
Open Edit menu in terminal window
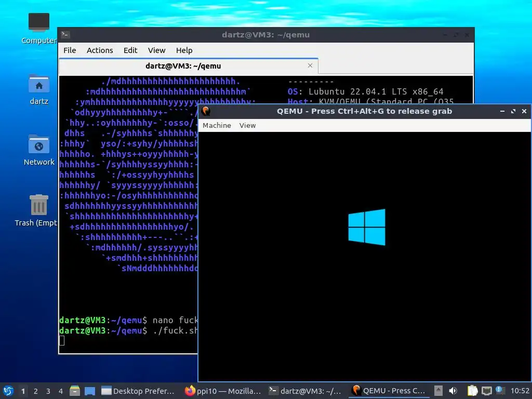130,50
